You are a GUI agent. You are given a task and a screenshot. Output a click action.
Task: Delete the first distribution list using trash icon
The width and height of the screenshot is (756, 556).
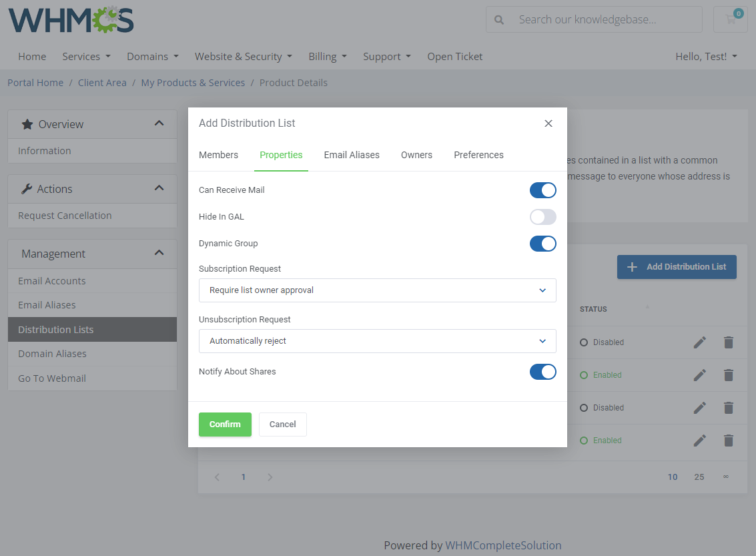pyautogui.click(x=728, y=342)
